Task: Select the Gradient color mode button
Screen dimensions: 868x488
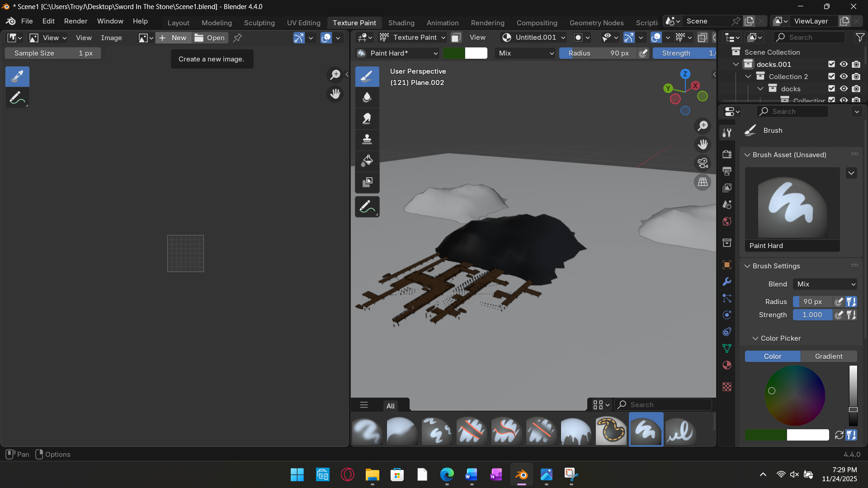Action: [829, 357]
